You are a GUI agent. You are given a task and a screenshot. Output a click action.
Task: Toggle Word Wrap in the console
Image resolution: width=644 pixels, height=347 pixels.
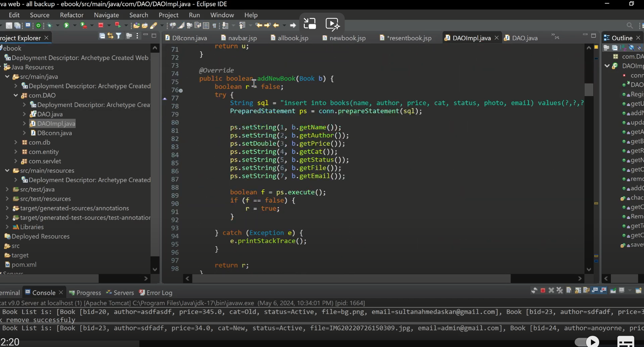(x=586, y=290)
